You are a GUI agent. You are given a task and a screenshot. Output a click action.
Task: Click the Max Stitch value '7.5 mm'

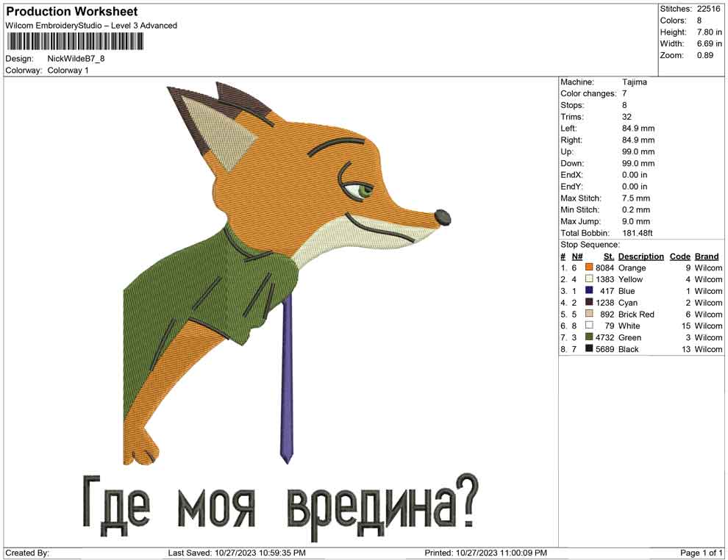click(636, 198)
